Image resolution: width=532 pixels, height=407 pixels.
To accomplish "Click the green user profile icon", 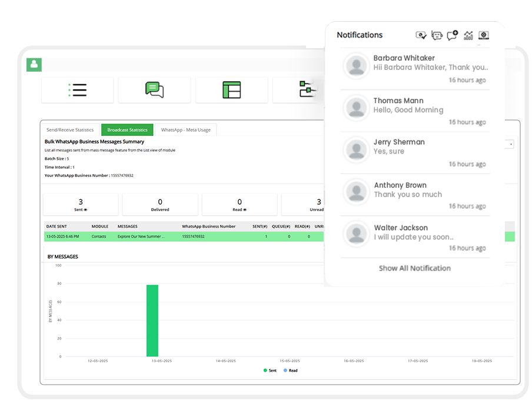I will coord(34,64).
